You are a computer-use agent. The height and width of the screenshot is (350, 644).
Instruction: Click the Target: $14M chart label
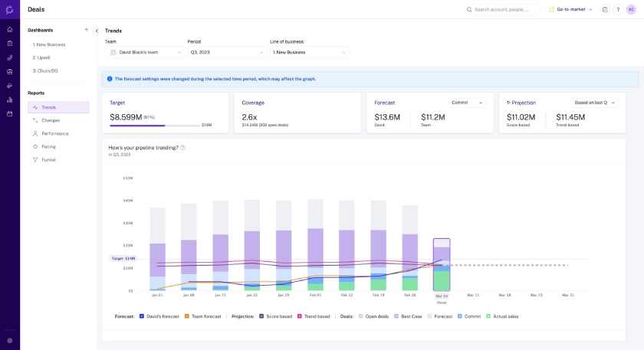click(123, 259)
